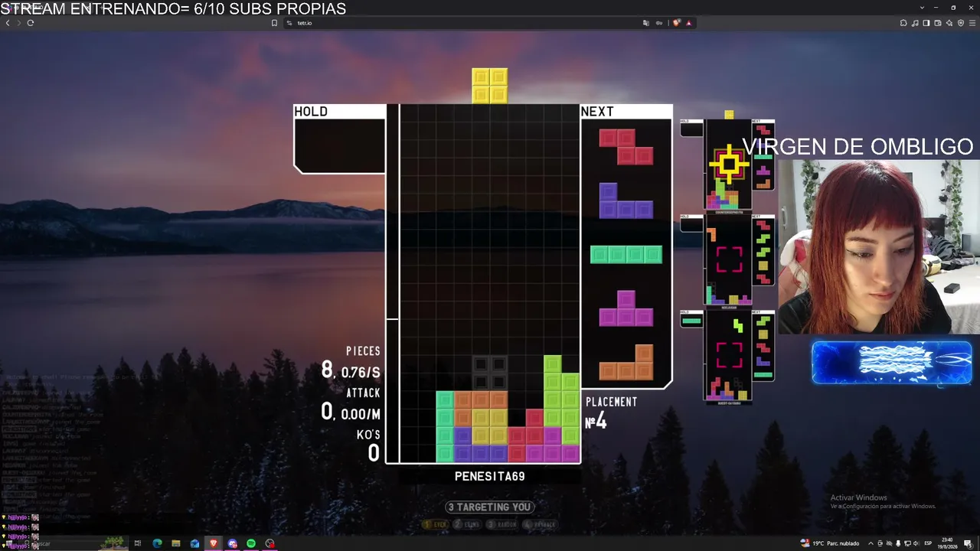
Task: Switch to Brave browser on the taskbar
Action: (x=214, y=543)
